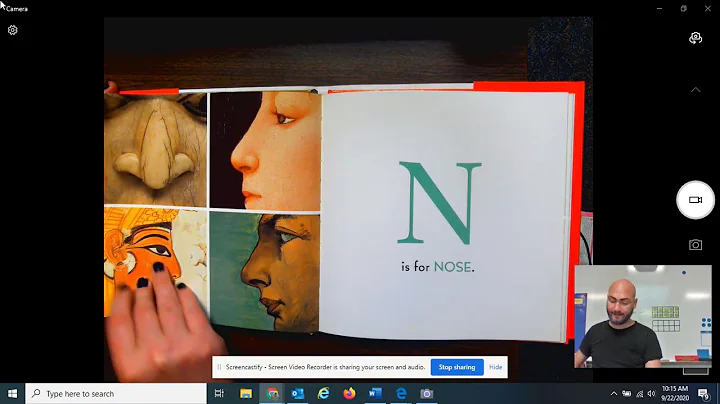Hide the Screencastify sharing notification
The image size is (720, 404).
[495, 367]
